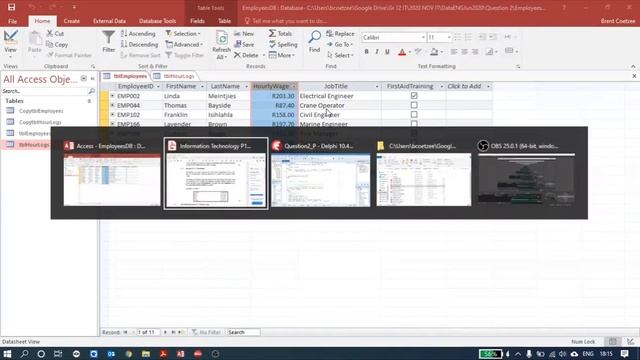Click Go To button
Screen dimensions: 640x360
(340, 44)
